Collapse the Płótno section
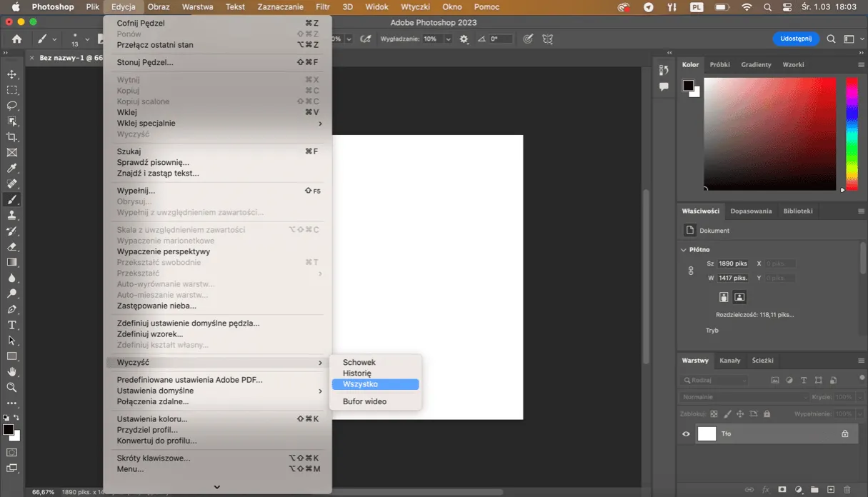868x497 pixels. [x=684, y=250]
